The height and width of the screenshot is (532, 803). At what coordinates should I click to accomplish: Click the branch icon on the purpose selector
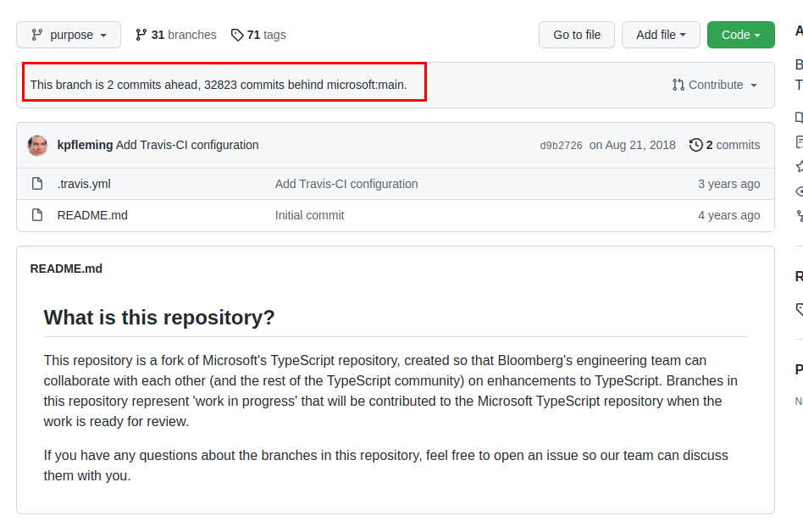[x=36, y=35]
